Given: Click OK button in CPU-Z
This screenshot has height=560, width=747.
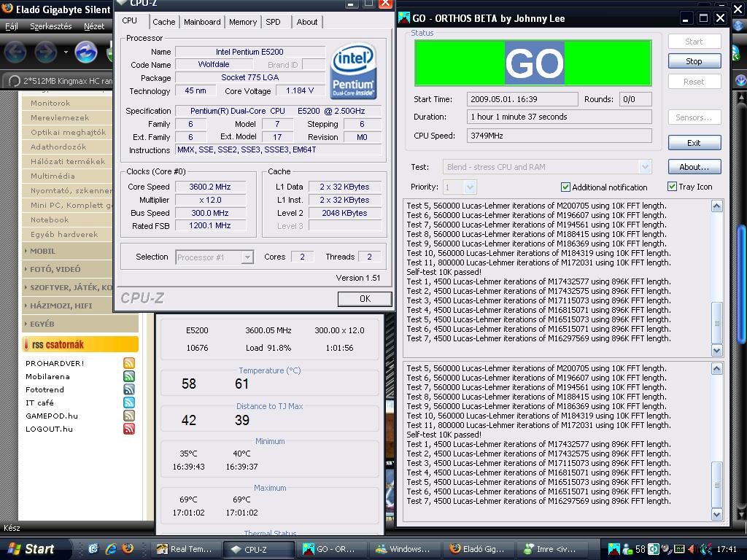Looking at the screenshot, I should tap(365, 298).
